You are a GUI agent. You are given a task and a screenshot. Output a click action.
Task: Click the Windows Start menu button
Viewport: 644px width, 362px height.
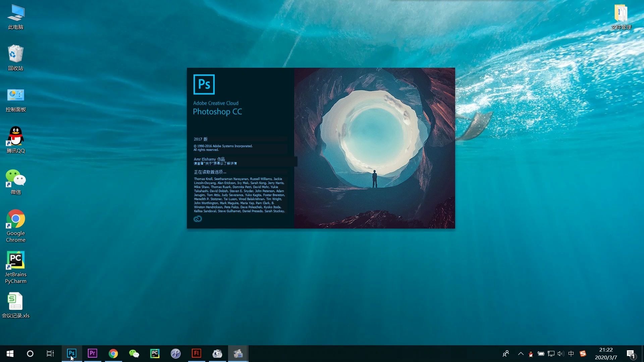coord(9,354)
